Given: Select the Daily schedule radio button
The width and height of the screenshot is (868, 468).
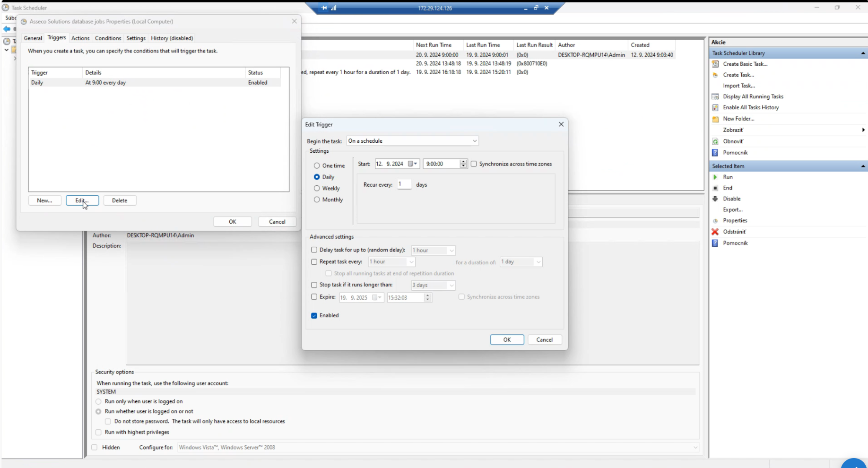Looking at the screenshot, I should pos(317,177).
